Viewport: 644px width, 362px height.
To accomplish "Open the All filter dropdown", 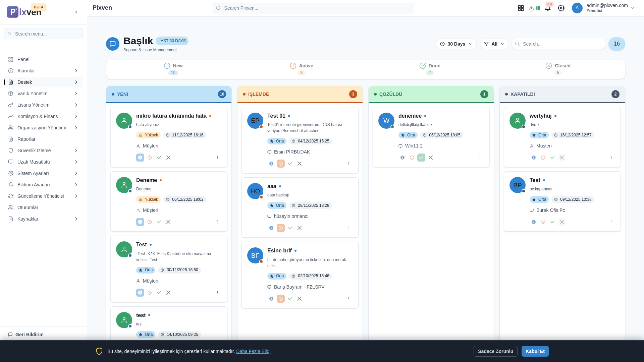I will pyautogui.click(x=494, y=44).
